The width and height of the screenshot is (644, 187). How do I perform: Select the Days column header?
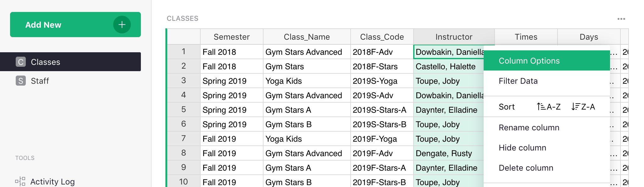(x=589, y=37)
